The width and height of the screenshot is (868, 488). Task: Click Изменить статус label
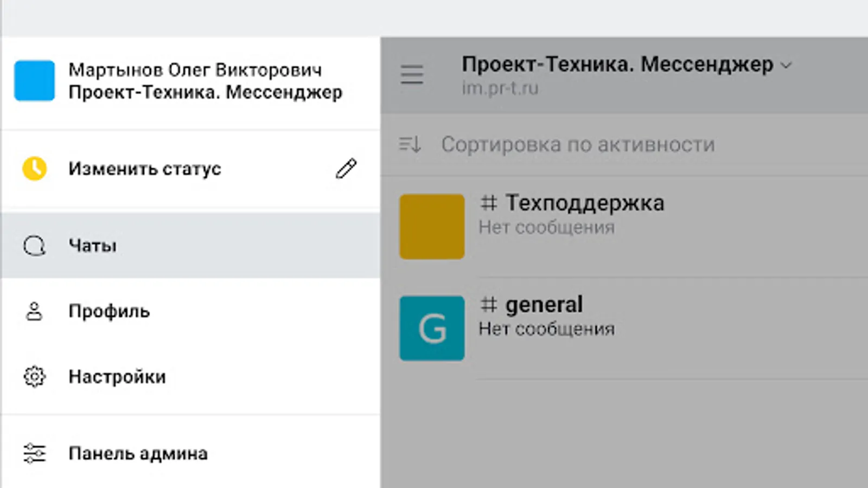[145, 169]
